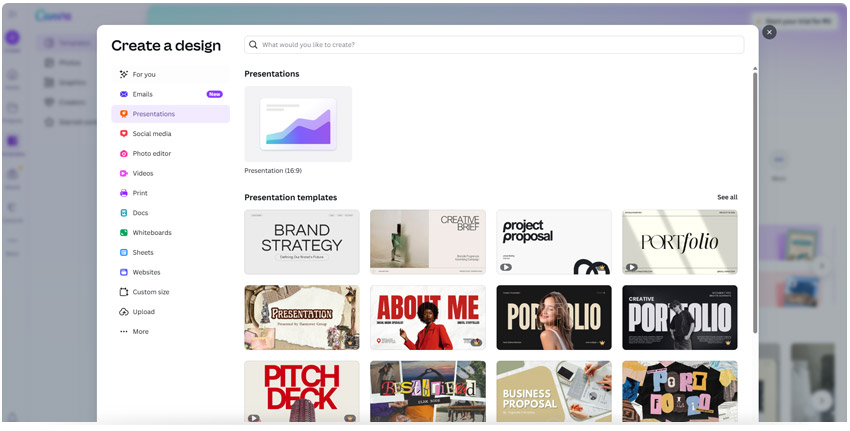Click the Sheets category icon
The width and height of the screenshot is (850, 431).
click(x=124, y=253)
